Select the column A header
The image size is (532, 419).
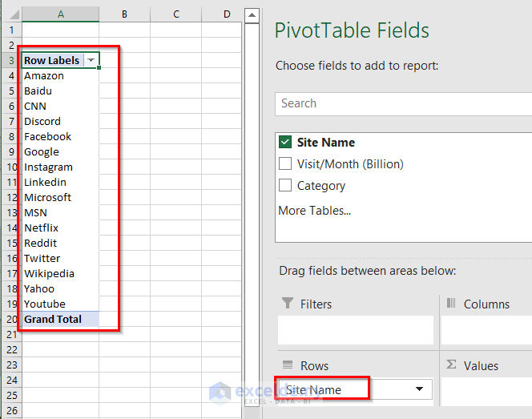click(61, 14)
